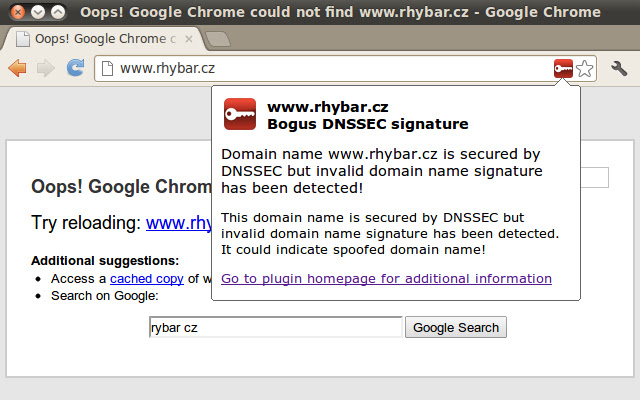Go back with the orange arrow
The image size is (640, 400).
[18, 68]
